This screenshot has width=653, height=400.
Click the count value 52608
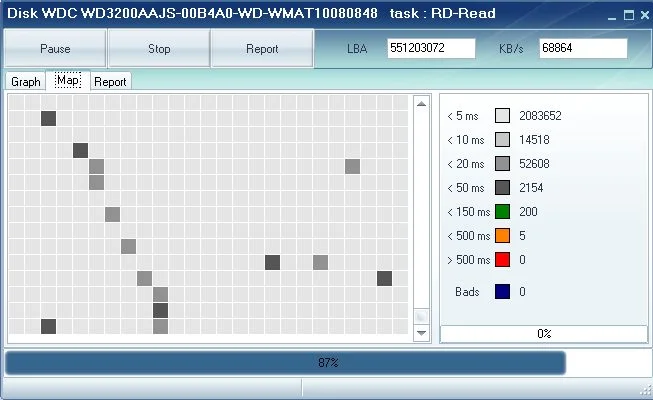click(534, 164)
